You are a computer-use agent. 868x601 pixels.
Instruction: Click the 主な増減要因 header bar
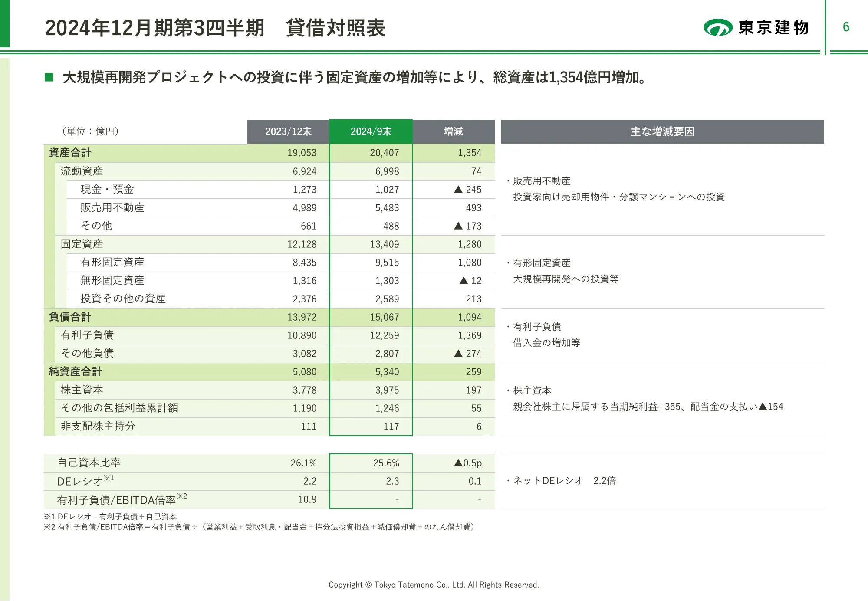[662, 131]
